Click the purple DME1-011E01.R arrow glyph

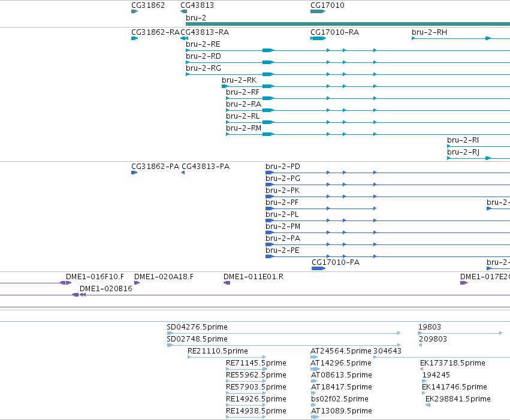[227, 283]
